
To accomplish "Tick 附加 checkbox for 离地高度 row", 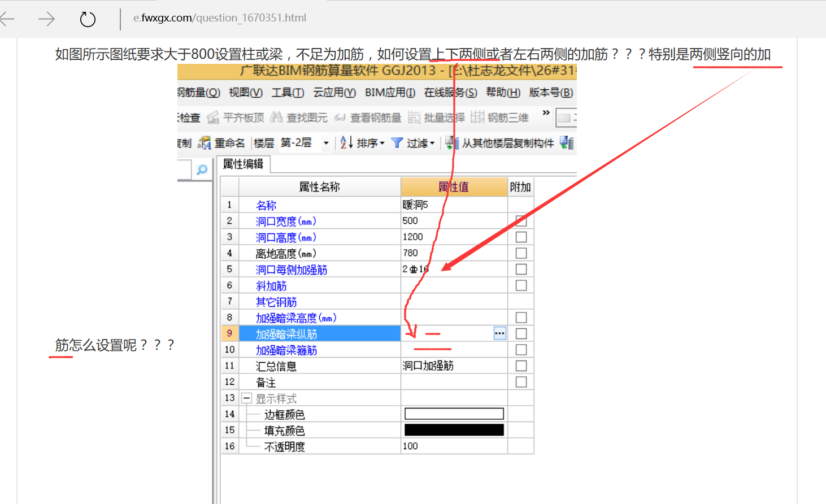I will pos(521,253).
